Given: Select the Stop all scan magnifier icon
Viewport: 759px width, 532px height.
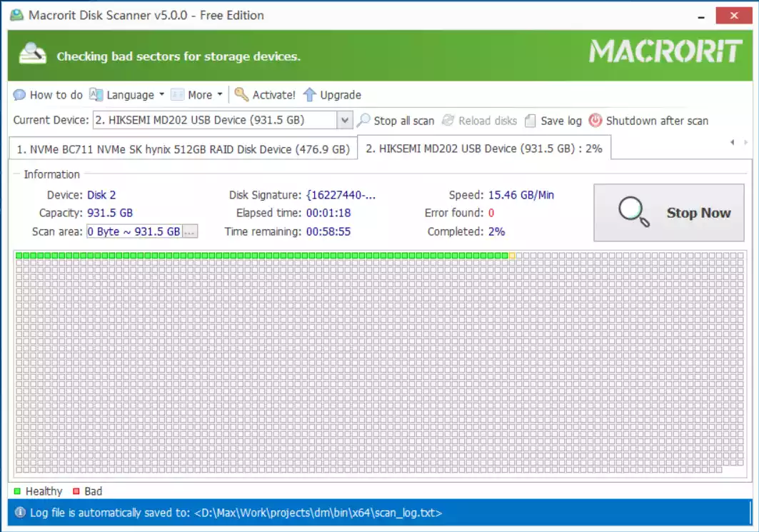Looking at the screenshot, I should pyautogui.click(x=364, y=121).
